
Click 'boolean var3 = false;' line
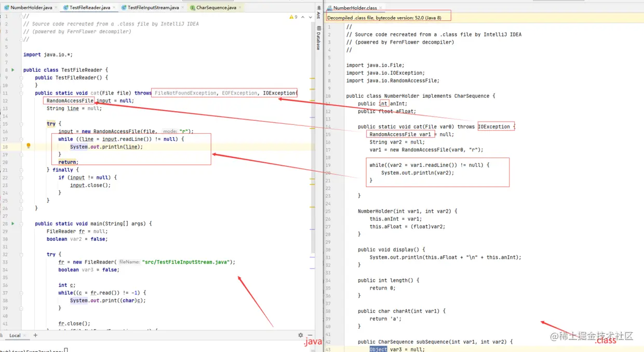[88, 270]
